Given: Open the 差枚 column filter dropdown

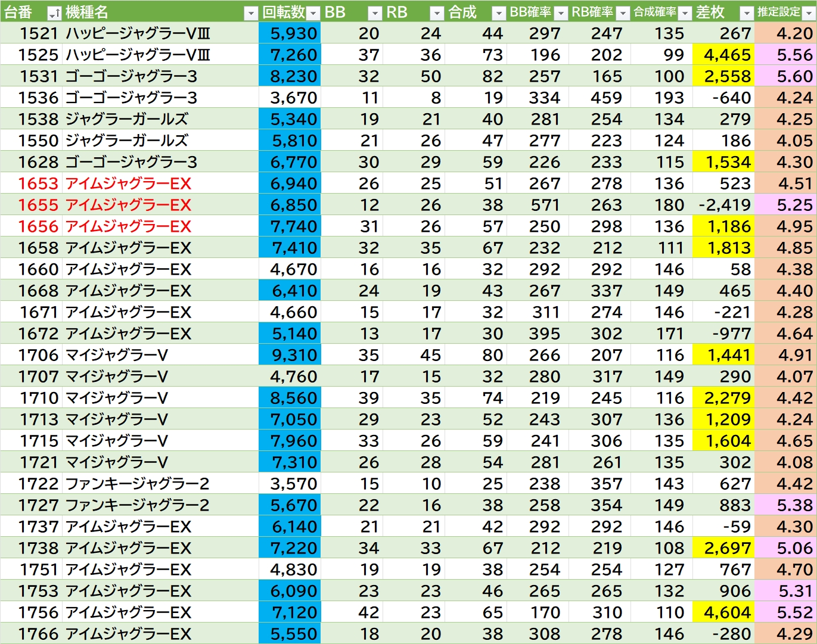Looking at the screenshot, I should pyautogui.click(x=747, y=13).
